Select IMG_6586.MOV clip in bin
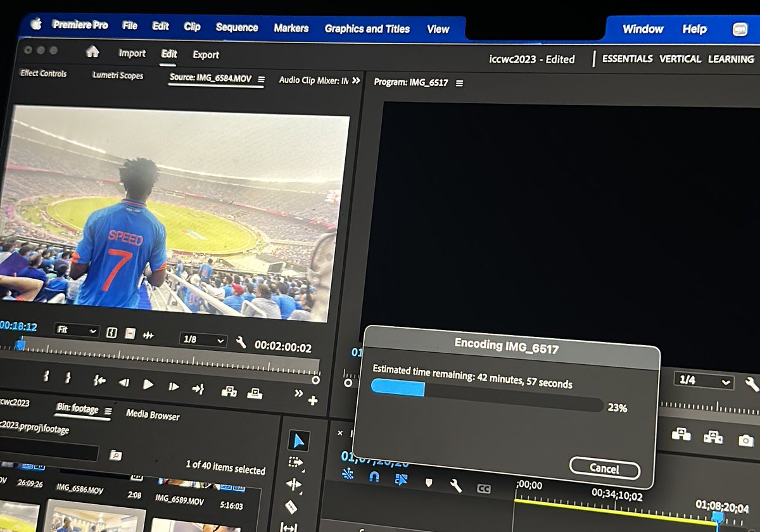 click(x=79, y=489)
